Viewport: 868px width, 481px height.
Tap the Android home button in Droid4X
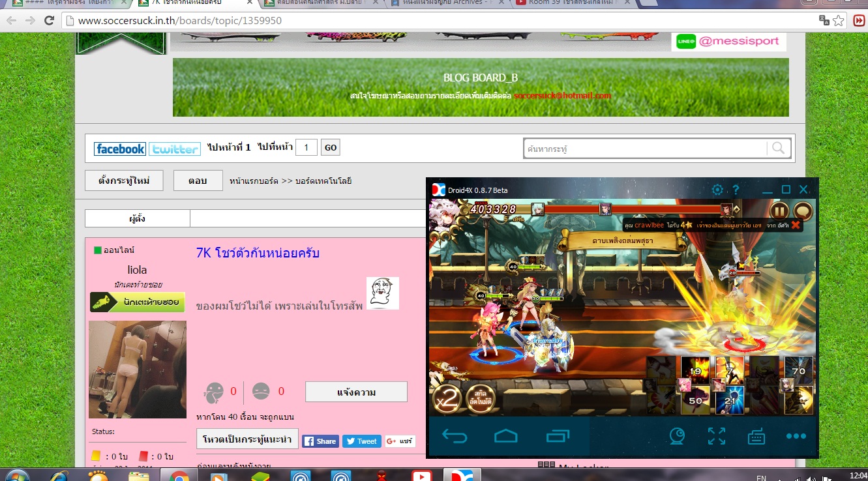tap(505, 437)
